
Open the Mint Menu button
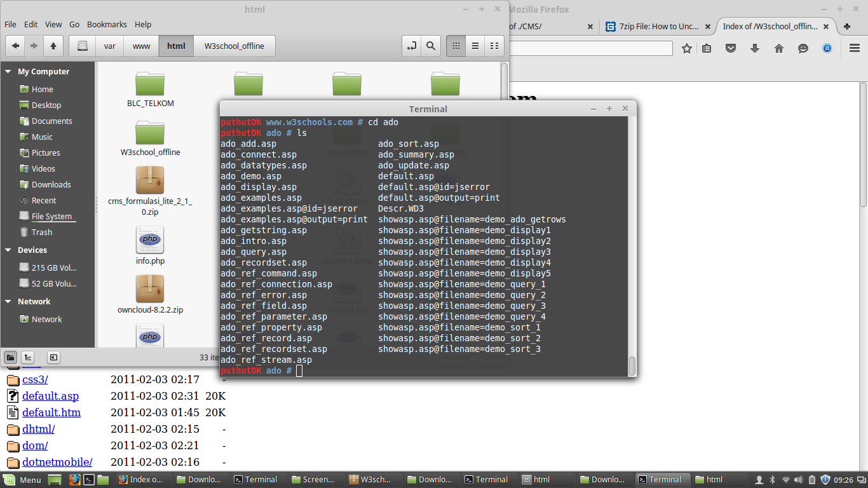click(22, 480)
